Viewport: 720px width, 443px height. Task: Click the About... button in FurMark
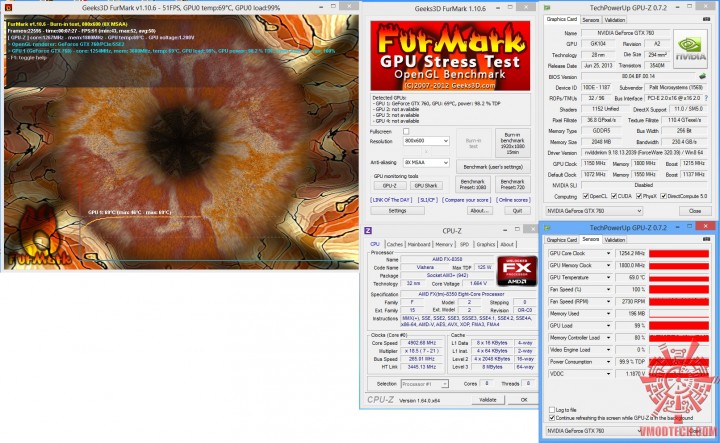point(478,211)
